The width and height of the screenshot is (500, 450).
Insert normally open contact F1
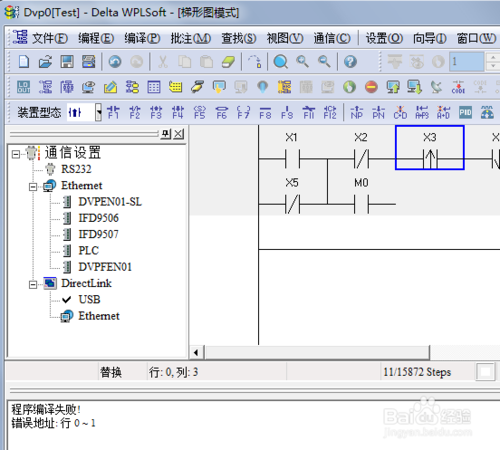(113, 112)
